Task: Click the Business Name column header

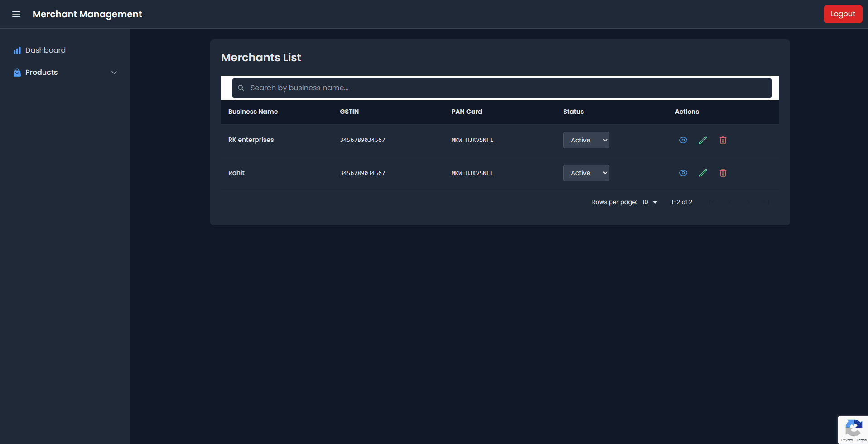Action: 253,112
